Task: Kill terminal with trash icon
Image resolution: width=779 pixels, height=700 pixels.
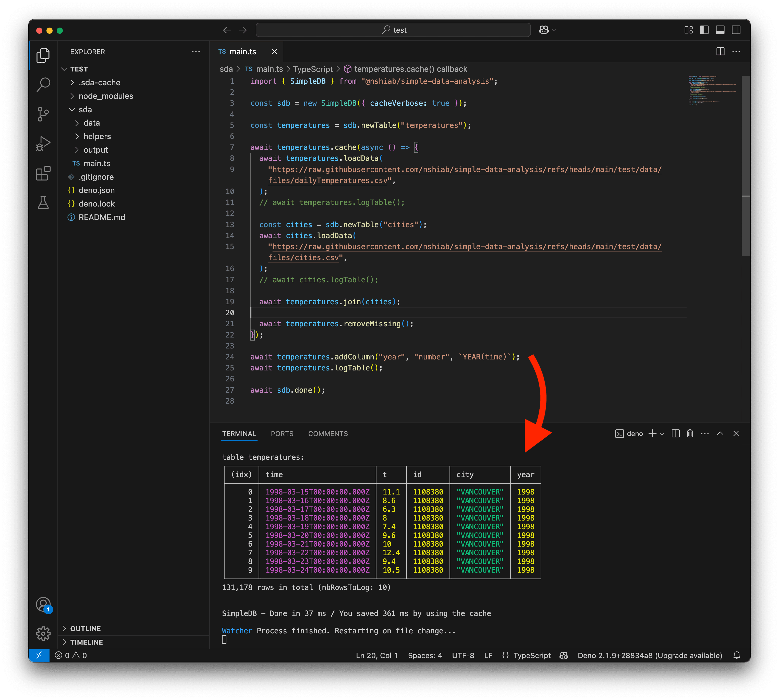Action: [690, 433]
